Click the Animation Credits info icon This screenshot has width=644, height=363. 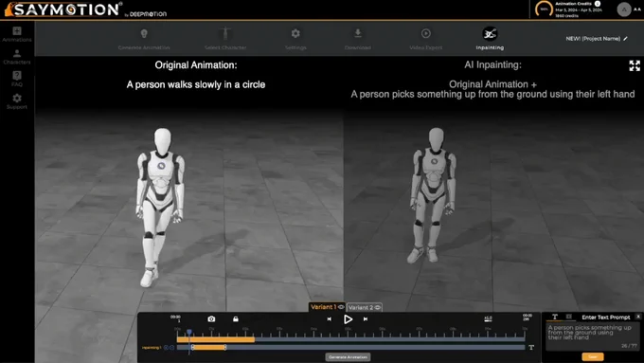tap(598, 4)
